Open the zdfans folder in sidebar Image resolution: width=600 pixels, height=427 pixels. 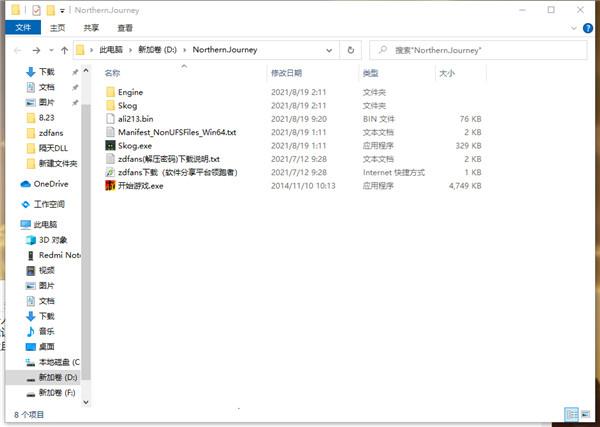pos(51,133)
